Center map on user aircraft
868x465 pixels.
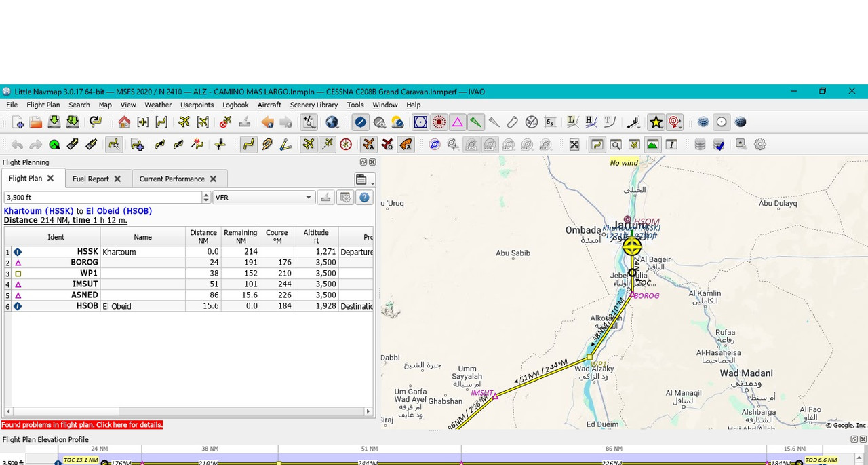point(184,122)
